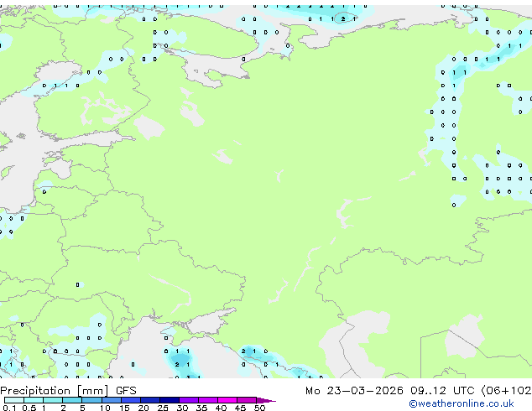This screenshot has height=411, width=532.
Task: Click the 0.1–0.5 mm legend swatch
Action: [x=14, y=400]
